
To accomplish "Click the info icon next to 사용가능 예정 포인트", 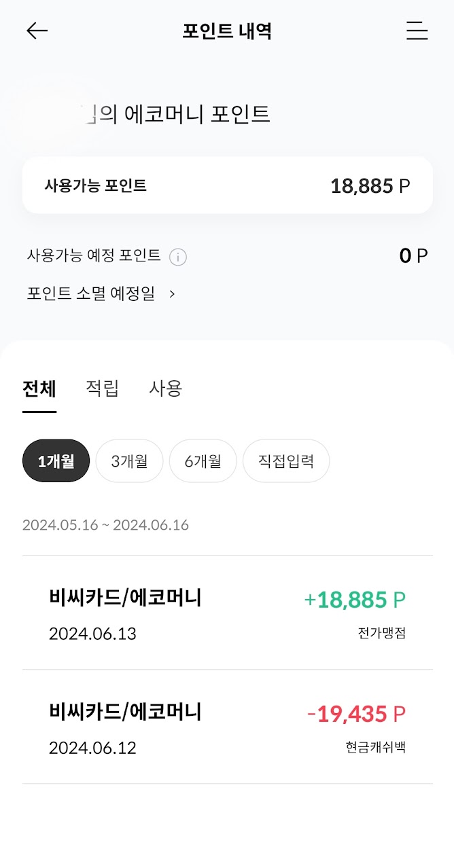I will (x=178, y=257).
